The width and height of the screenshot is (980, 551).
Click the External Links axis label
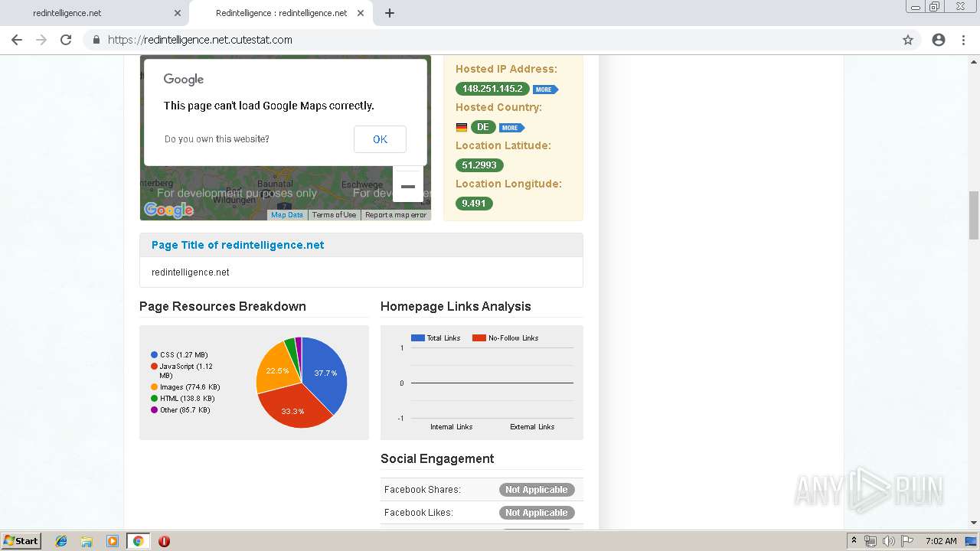pos(532,427)
